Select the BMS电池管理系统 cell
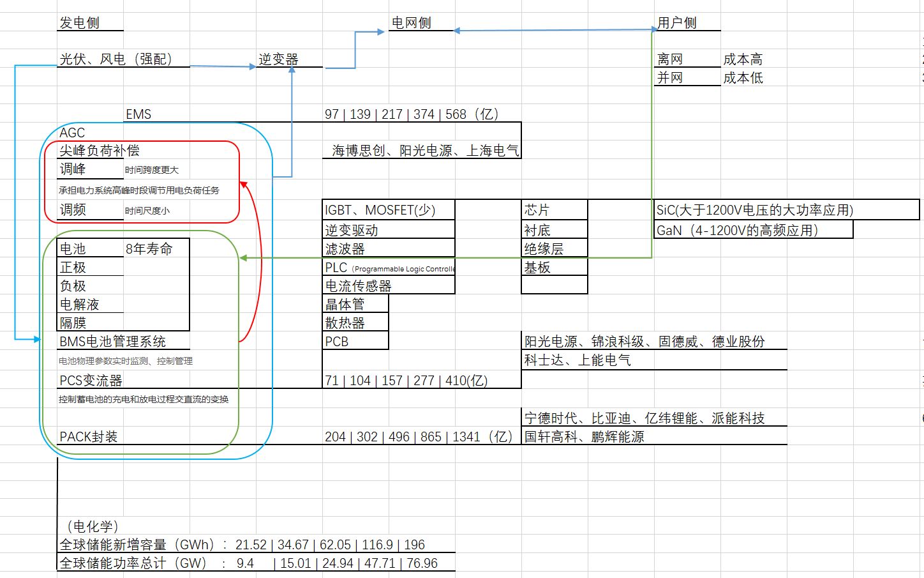 click(113, 342)
